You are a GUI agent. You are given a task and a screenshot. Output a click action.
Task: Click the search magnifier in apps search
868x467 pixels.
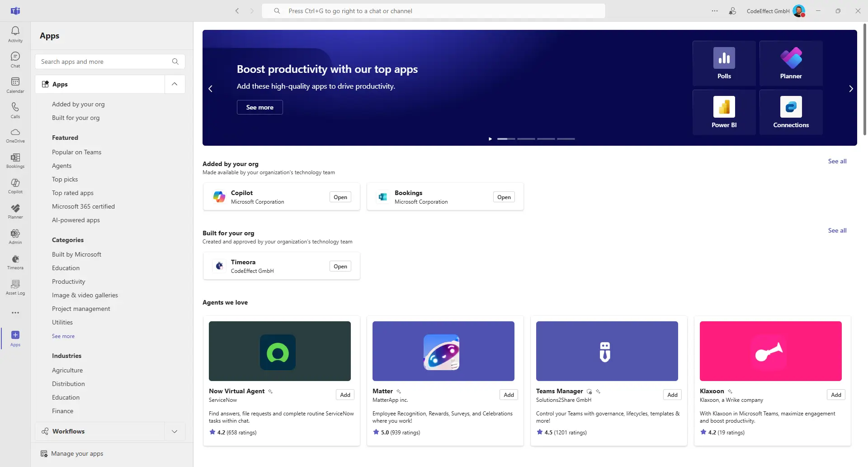[x=175, y=62]
